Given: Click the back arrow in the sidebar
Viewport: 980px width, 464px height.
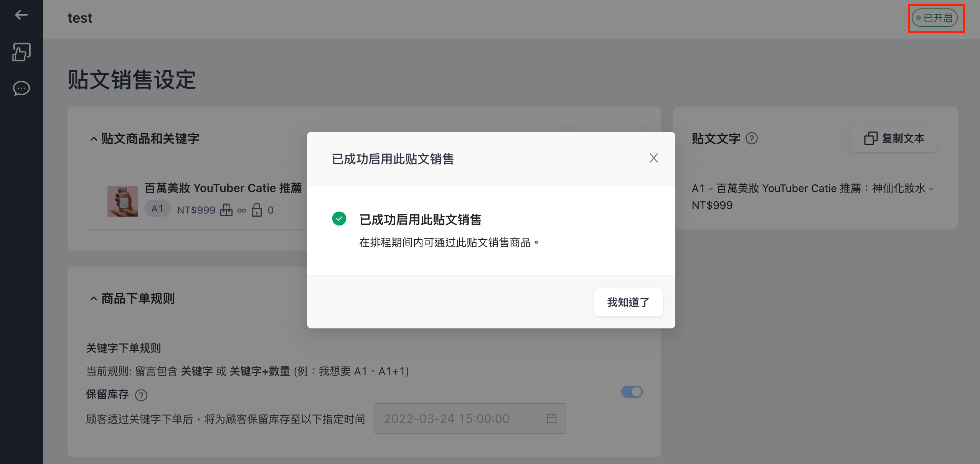Looking at the screenshot, I should click(x=21, y=15).
